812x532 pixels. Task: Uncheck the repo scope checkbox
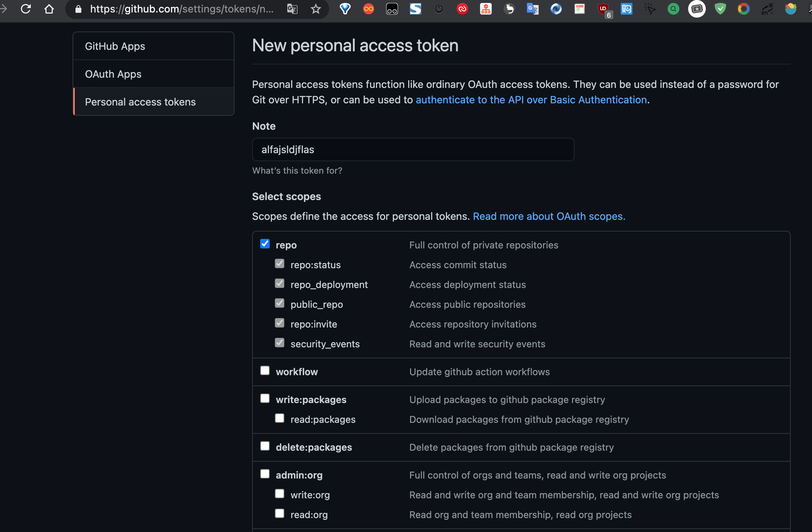(x=265, y=244)
